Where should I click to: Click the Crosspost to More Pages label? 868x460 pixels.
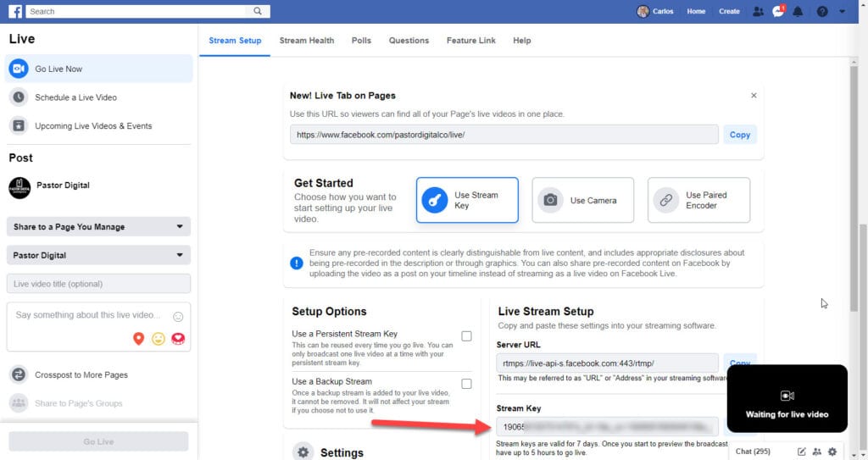point(81,374)
